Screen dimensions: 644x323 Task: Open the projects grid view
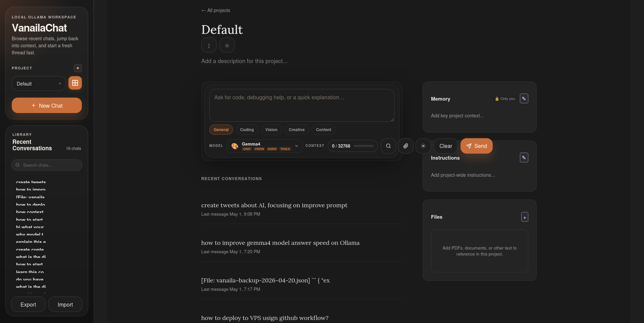coord(75,83)
